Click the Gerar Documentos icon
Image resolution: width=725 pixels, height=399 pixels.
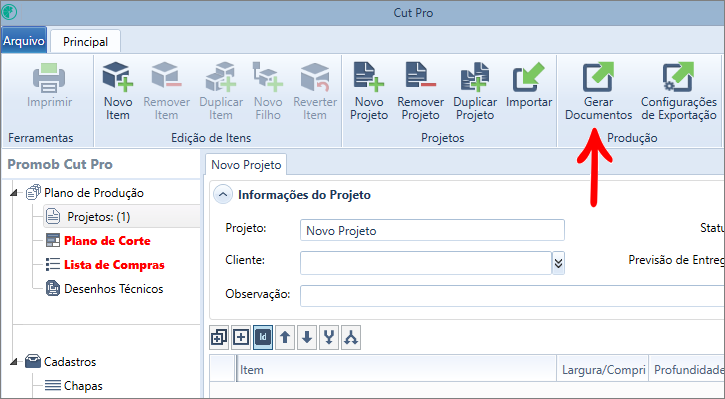point(598,77)
